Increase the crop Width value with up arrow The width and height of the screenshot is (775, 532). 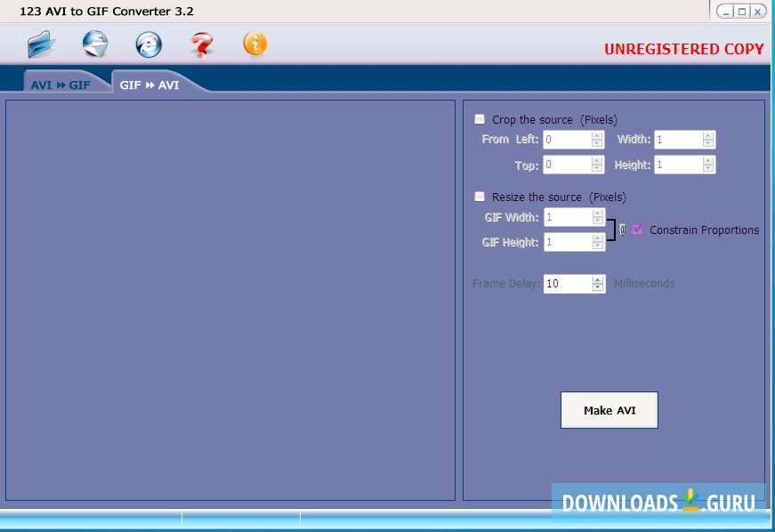[708, 135]
